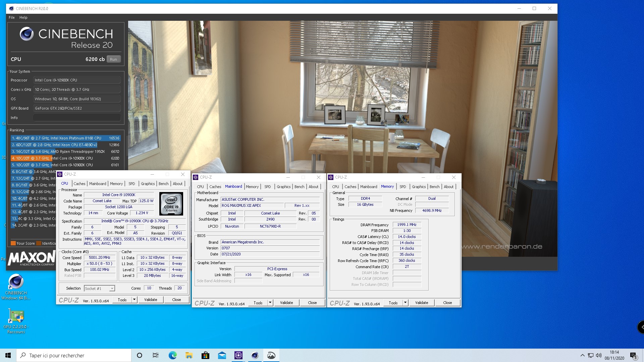644x362 pixels.
Task: Click the Your Score orange legend swatch
Action: click(13, 243)
